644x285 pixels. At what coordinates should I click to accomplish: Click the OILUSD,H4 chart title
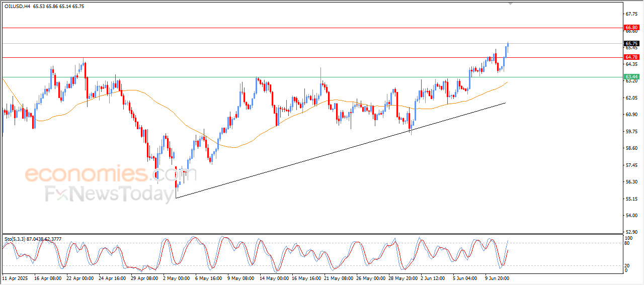17,6
